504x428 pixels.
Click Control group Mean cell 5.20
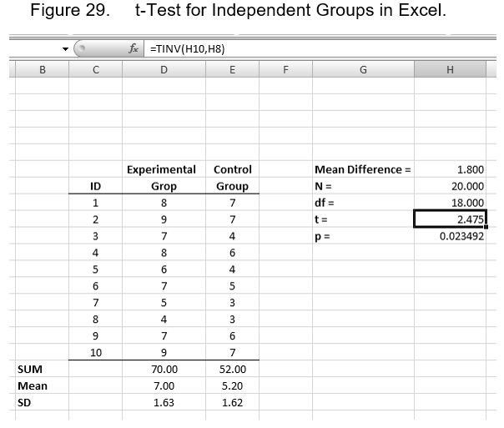click(x=233, y=385)
